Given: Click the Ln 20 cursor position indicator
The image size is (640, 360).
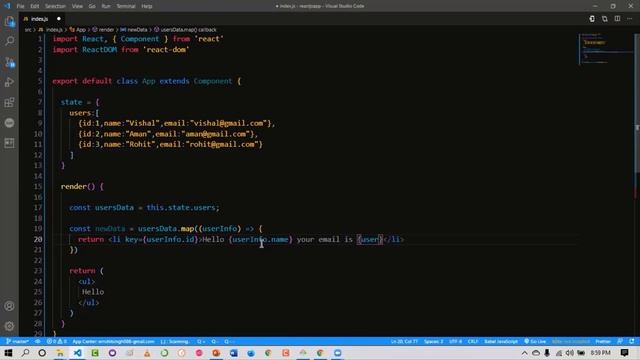Looking at the screenshot, I should [x=404, y=342].
